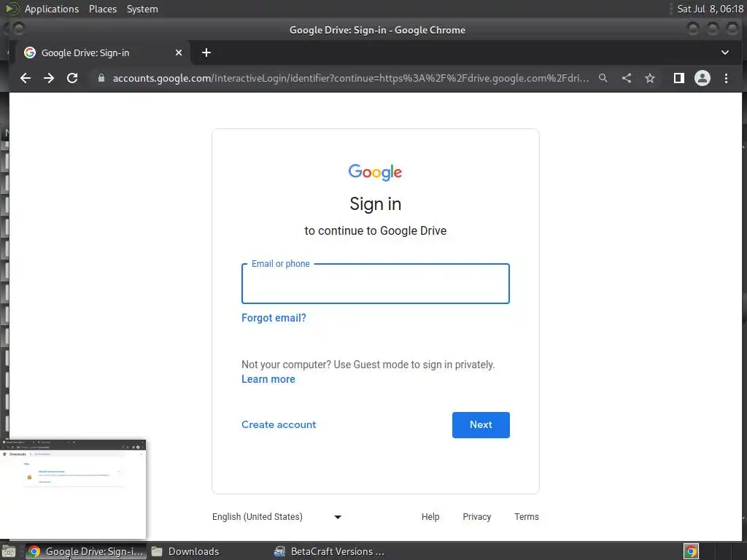Image resolution: width=747 pixels, height=560 pixels.
Task: Reload the Google sign-in page
Action: point(72,78)
